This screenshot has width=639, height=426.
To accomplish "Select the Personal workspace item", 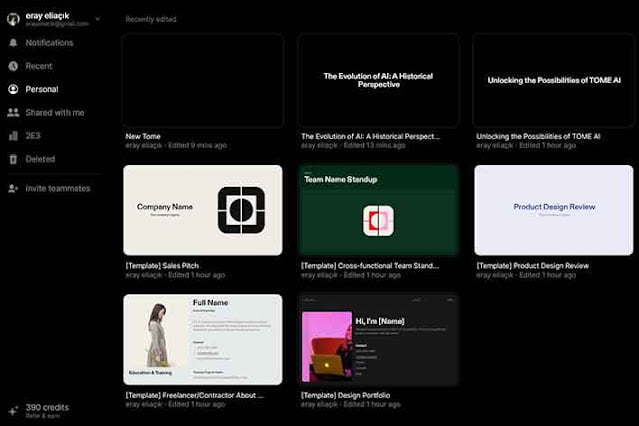I will click(x=42, y=89).
